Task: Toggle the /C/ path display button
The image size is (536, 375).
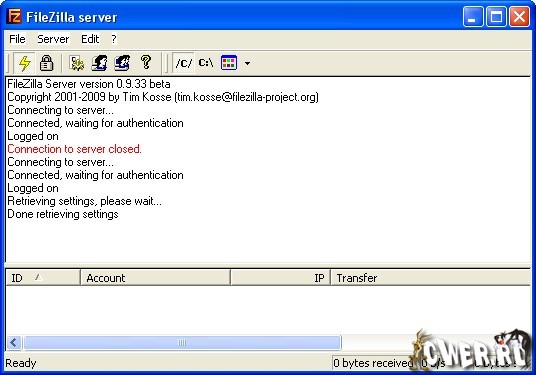Action: pyautogui.click(x=184, y=63)
